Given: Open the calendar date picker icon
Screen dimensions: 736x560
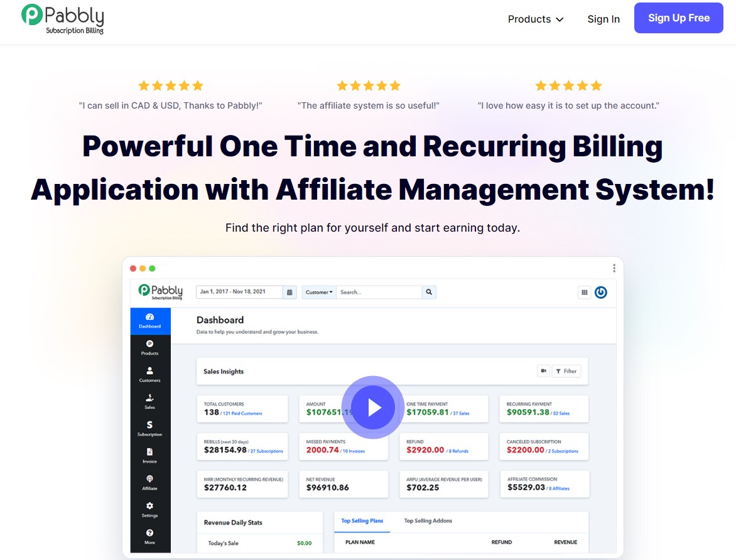Looking at the screenshot, I should pyautogui.click(x=290, y=292).
